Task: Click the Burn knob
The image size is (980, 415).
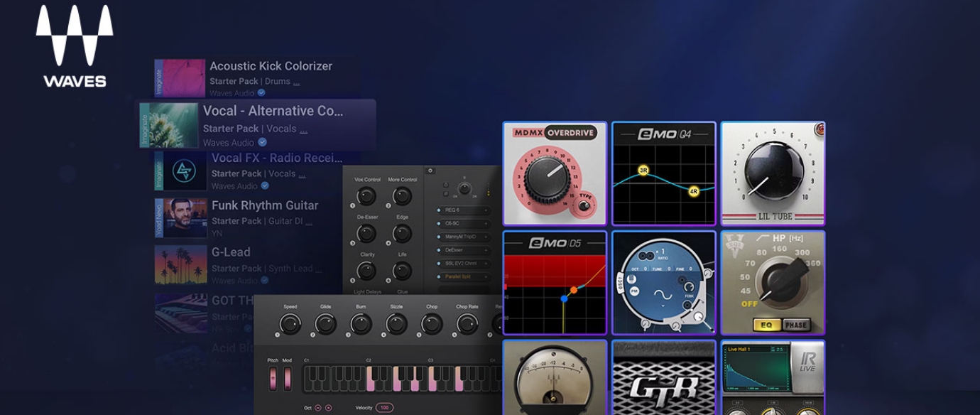Action: (x=361, y=324)
